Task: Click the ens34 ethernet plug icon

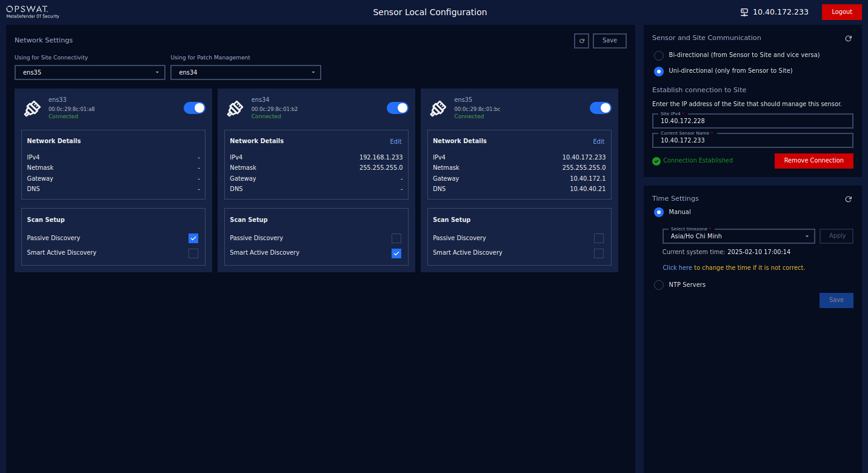Action: point(235,108)
